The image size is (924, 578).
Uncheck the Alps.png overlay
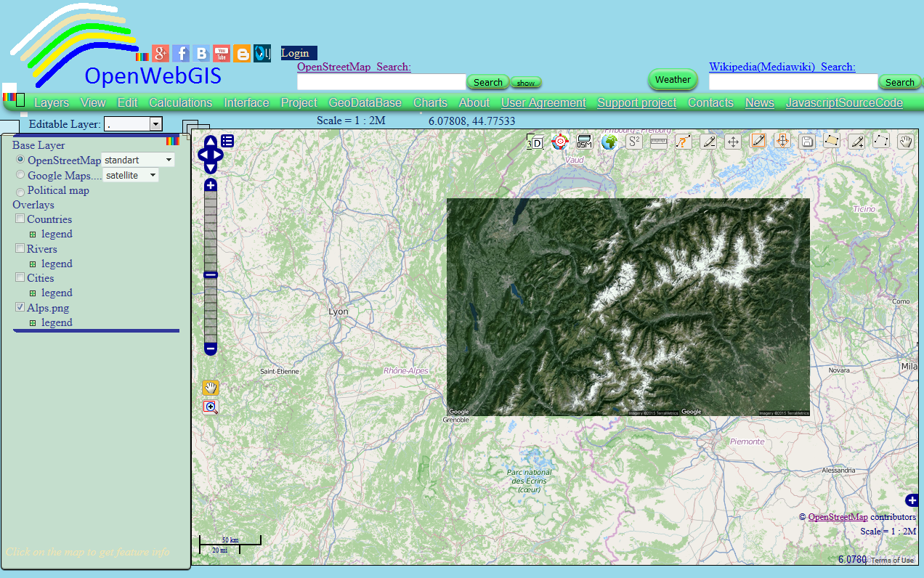tap(20, 307)
